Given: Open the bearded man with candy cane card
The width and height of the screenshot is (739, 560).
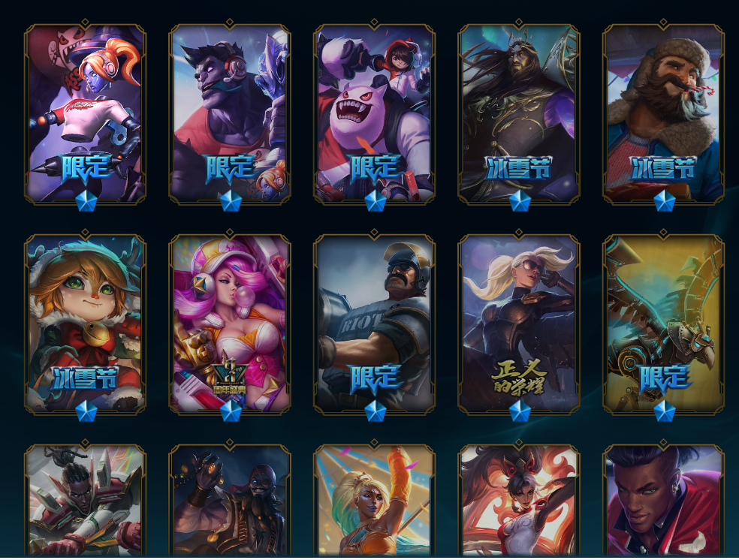Looking at the screenshot, I should [664, 114].
